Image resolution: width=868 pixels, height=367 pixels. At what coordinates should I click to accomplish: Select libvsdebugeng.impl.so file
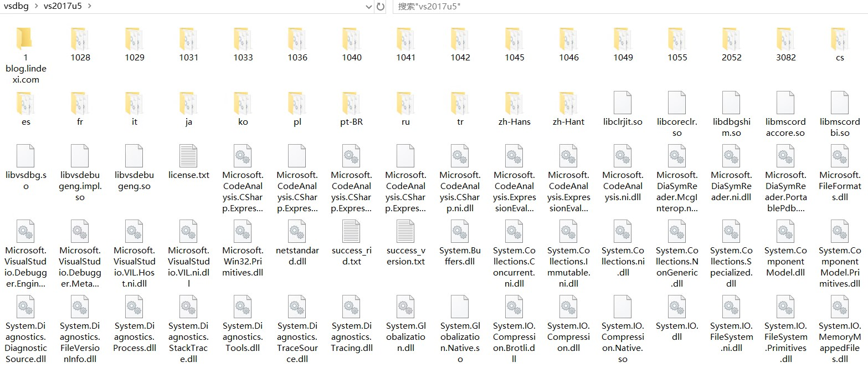click(x=80, y=173)
